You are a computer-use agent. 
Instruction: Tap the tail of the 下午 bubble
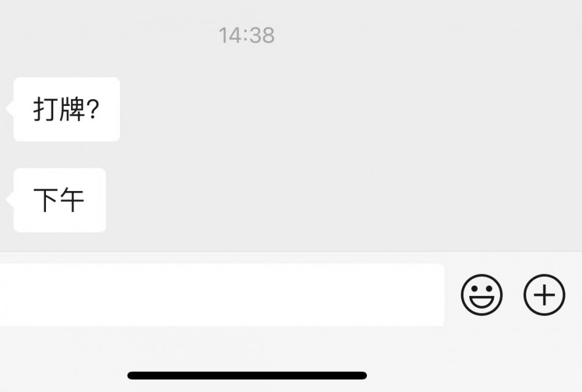pyautogui.click(x=10, y=199)
